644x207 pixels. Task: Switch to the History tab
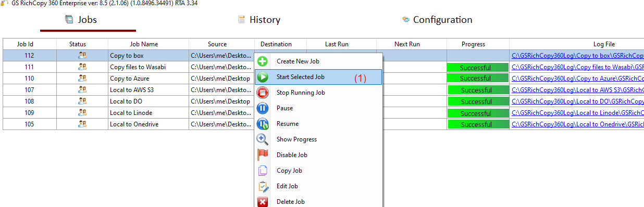pyautogui.click(x=265, y=20)
